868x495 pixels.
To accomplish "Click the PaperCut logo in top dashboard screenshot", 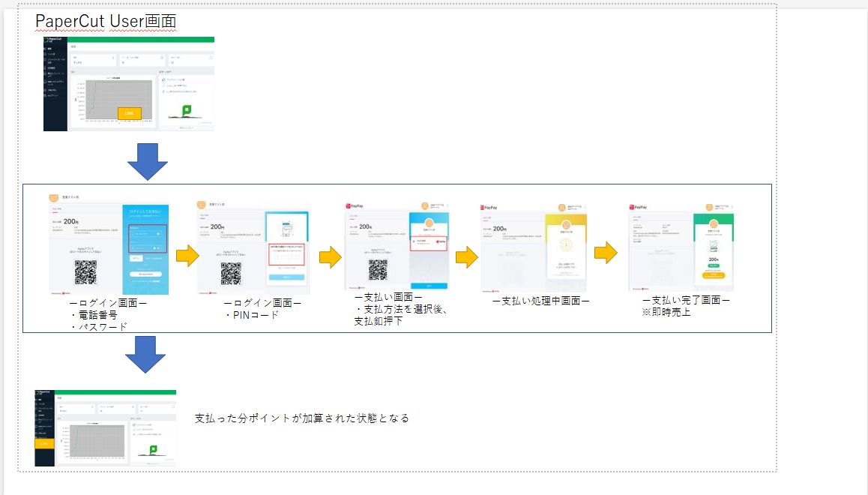I will click(55, 40).
